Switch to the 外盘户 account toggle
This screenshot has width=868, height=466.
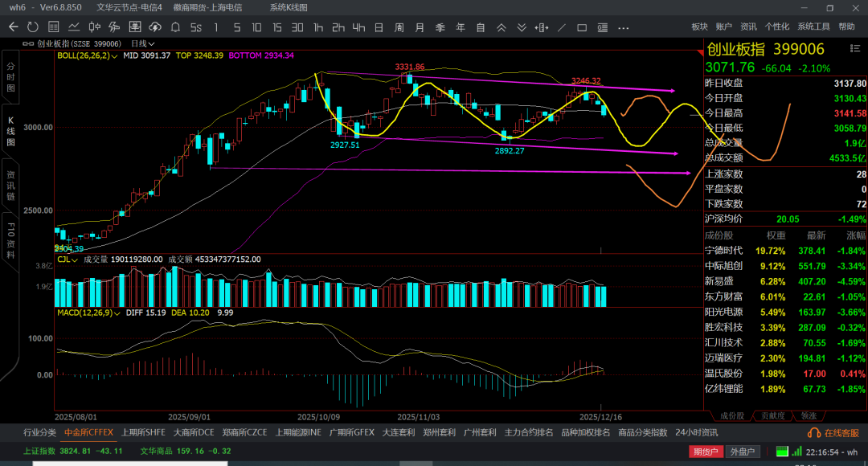coord(742,452)
